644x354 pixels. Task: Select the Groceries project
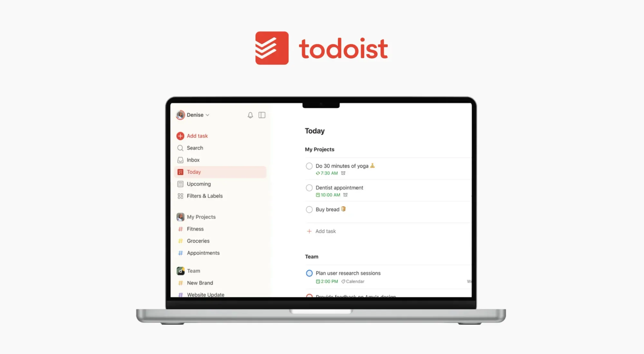pos(198,241)
